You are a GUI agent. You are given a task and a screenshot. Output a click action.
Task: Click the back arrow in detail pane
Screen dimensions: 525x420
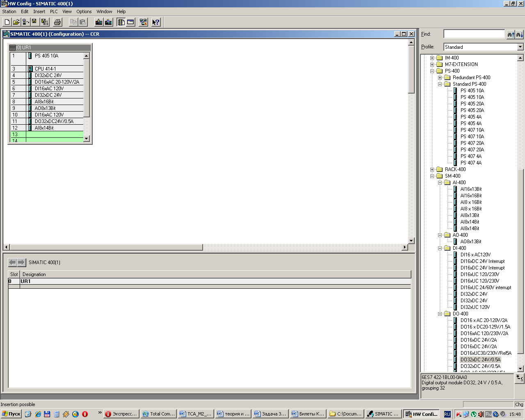(x=13, y=262)
